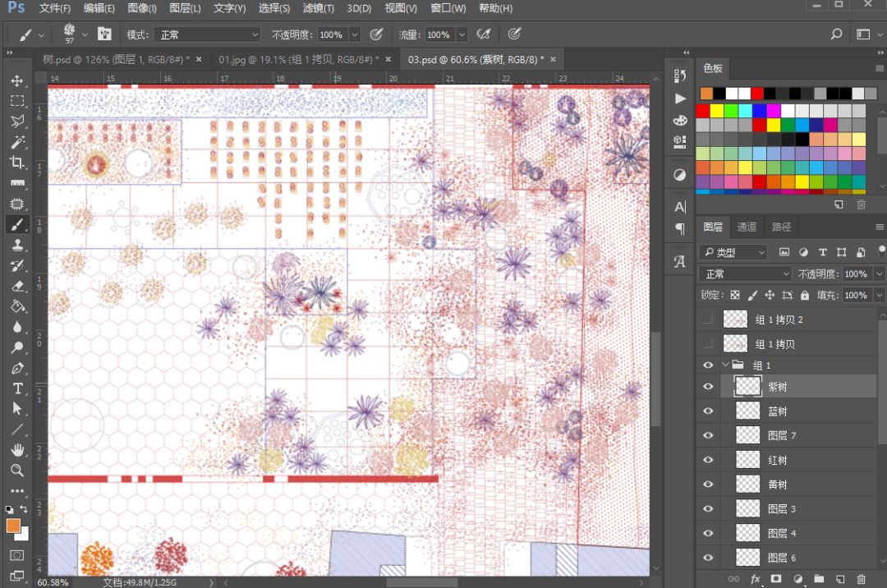Viewport: 887px width, 588px height.
Task: Select the Move tool
Action: pyautogui.click(x=17, y=80)
